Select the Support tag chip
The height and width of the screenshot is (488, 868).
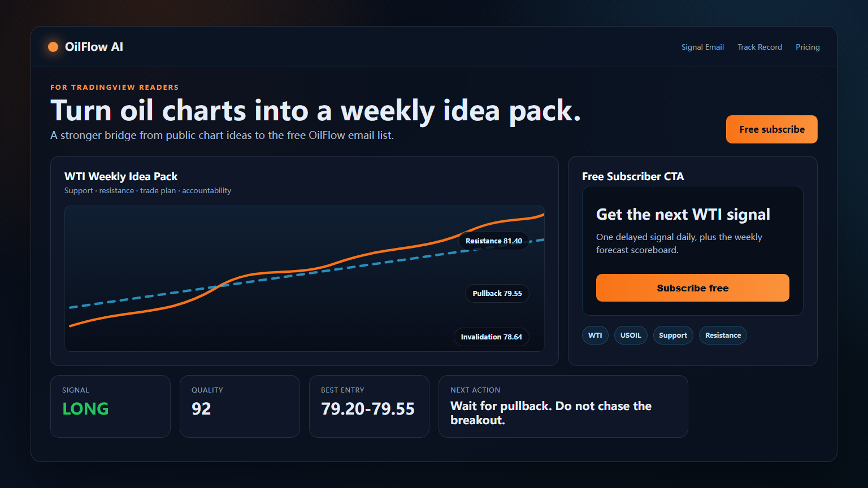(673, 335)
